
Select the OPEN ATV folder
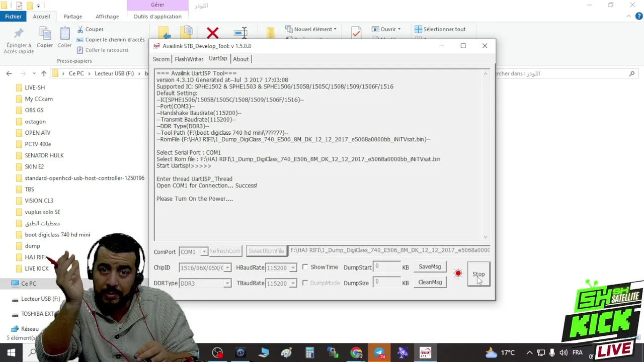38,133
